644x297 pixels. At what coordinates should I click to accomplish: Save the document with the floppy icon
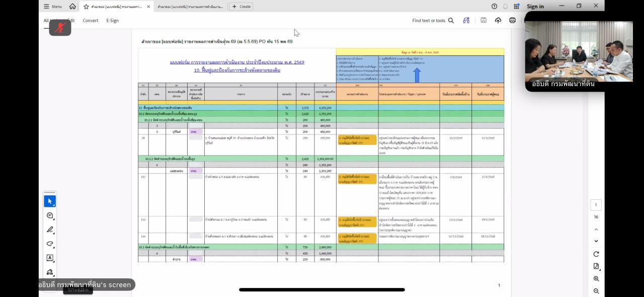pyautogui.click(x=483, y=21)
